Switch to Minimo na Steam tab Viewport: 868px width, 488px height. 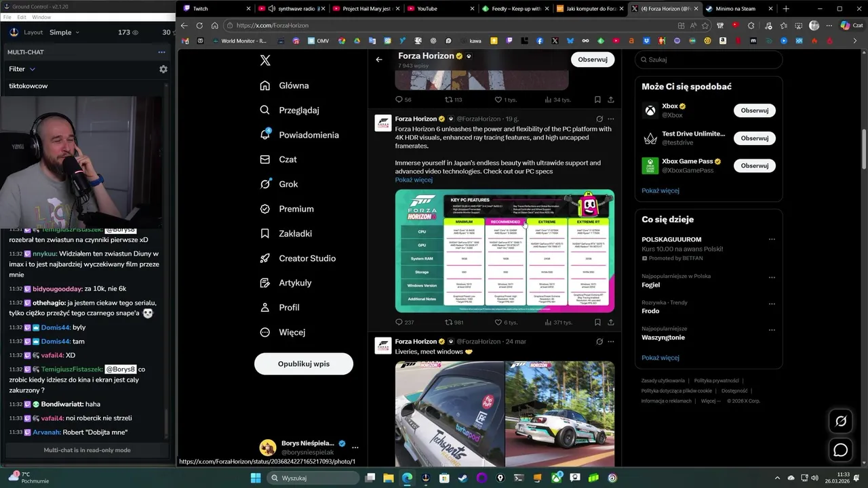point(738,9)
